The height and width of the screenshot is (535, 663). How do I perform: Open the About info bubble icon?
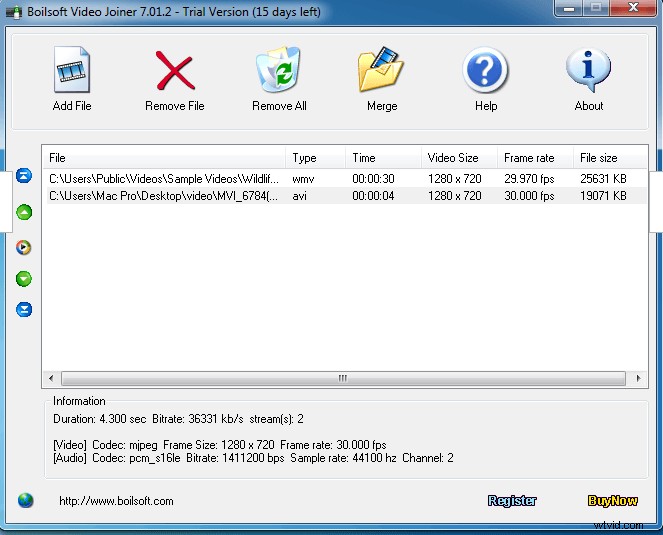point(589,69)
